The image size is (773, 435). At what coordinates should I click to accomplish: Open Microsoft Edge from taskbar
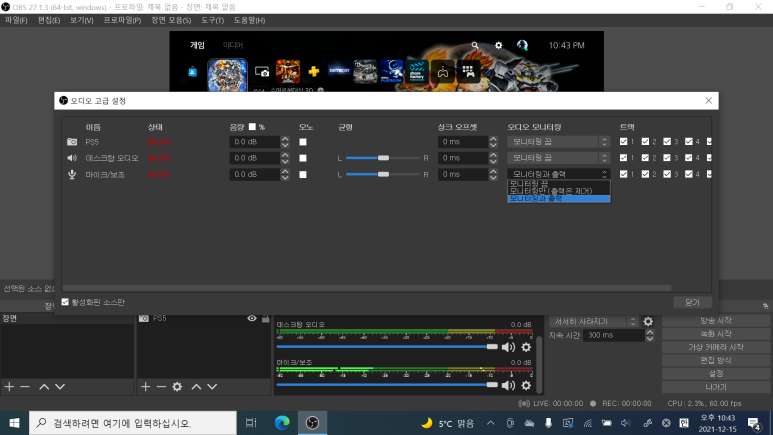tap(282, 423)
